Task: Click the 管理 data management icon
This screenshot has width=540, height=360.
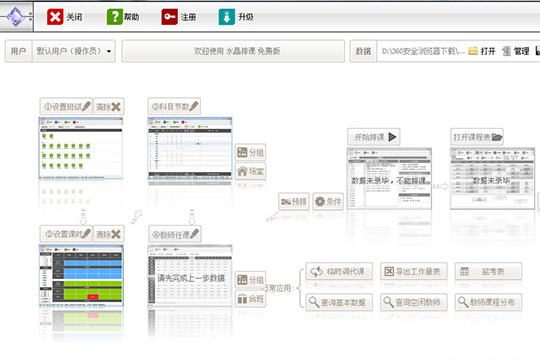Action: point(506,51)
